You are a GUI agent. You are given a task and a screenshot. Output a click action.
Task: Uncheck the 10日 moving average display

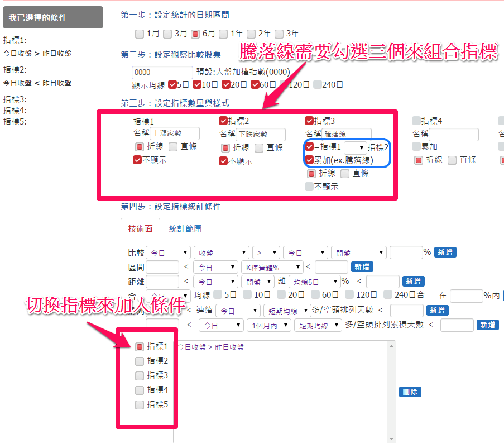click(197, 84)
